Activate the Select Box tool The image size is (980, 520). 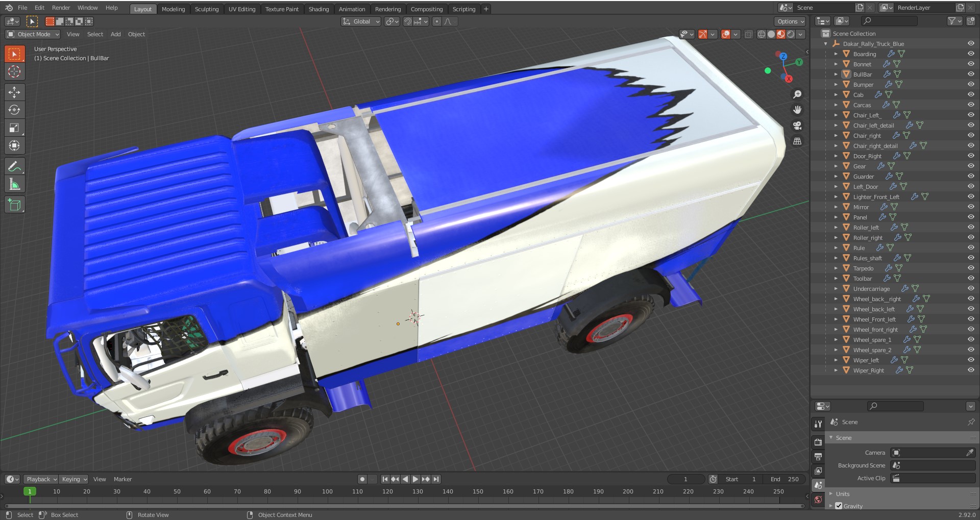coord(14,54)
